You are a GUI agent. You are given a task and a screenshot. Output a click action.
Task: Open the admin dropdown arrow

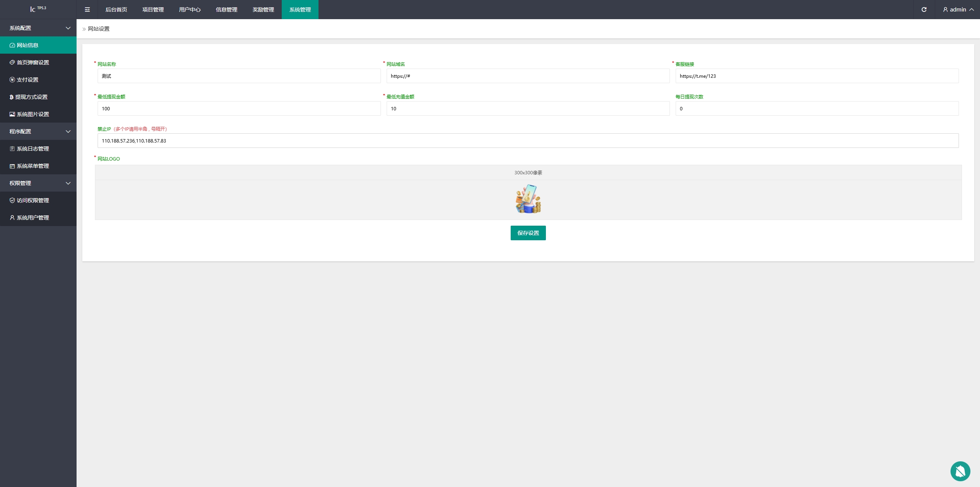pos(972,10)
